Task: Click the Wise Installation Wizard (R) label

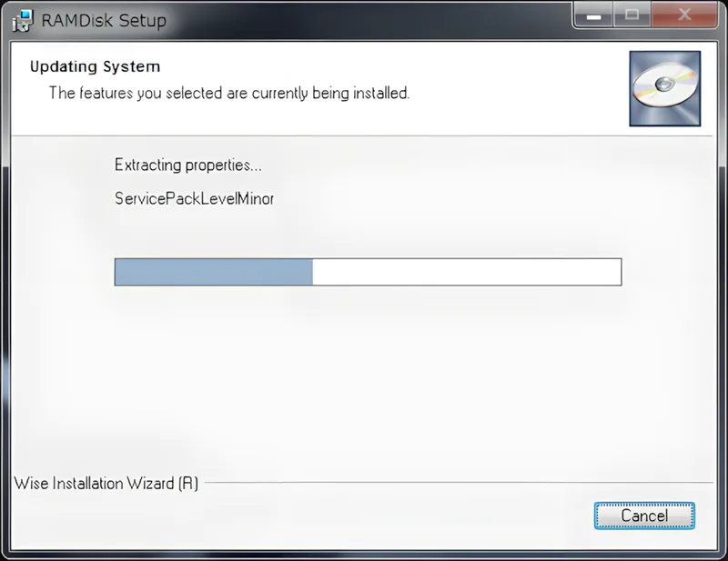Action: coord(106,483)
